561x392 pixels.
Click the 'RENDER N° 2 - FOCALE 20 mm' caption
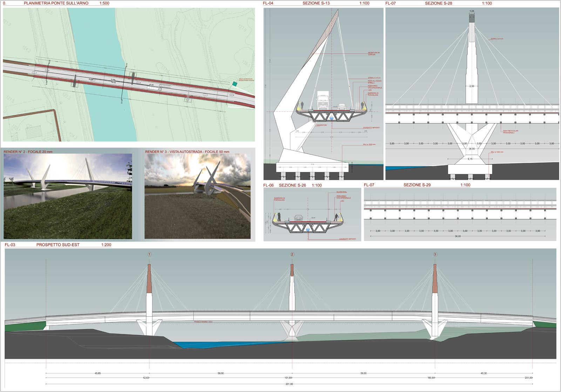coord(28,152)
